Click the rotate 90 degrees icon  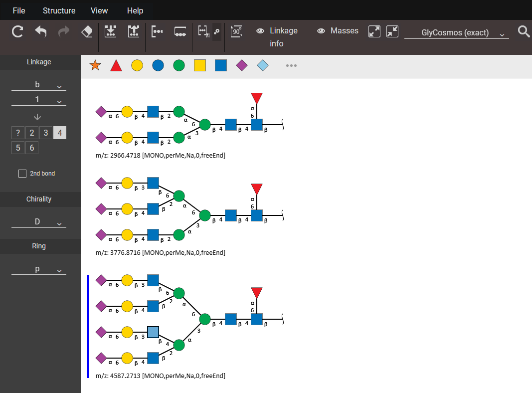pos(236,31)
